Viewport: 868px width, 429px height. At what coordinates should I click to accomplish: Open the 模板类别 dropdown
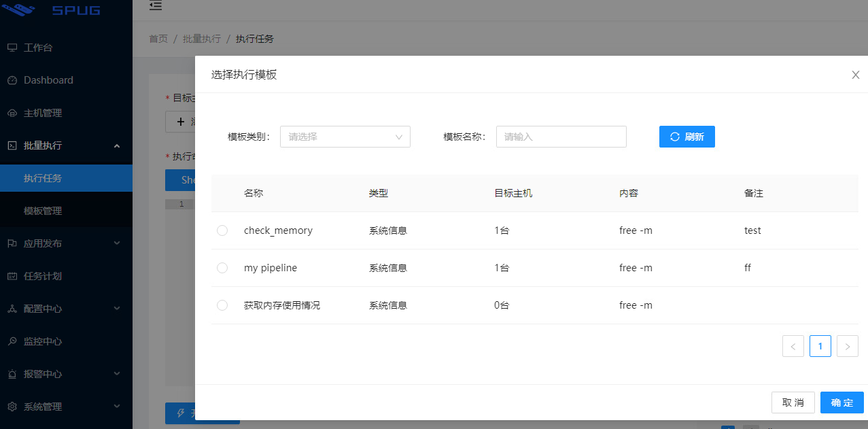(x=345, y=136)
